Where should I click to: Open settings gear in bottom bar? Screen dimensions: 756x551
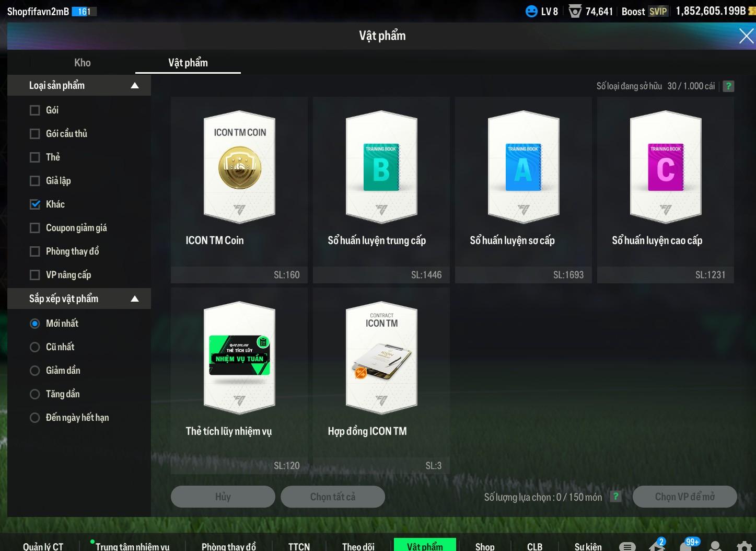pos(744,546)
